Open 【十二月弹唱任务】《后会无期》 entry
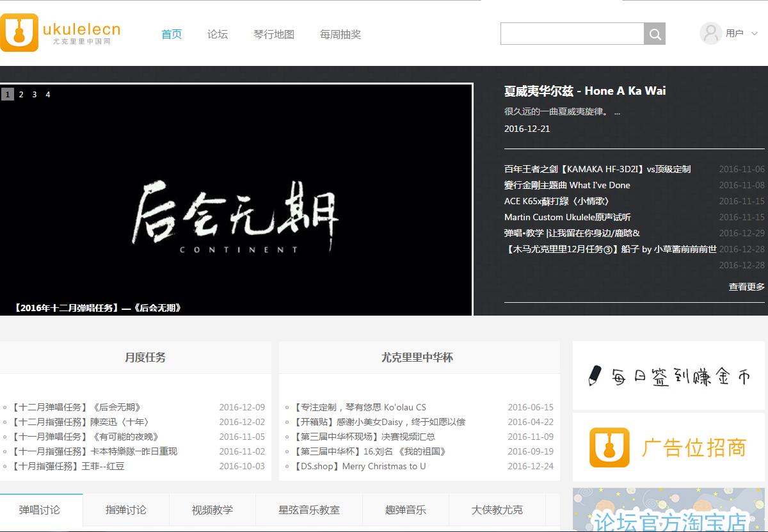Image resolution: width=768 pixels, height=532 pixels. (77, 407)
